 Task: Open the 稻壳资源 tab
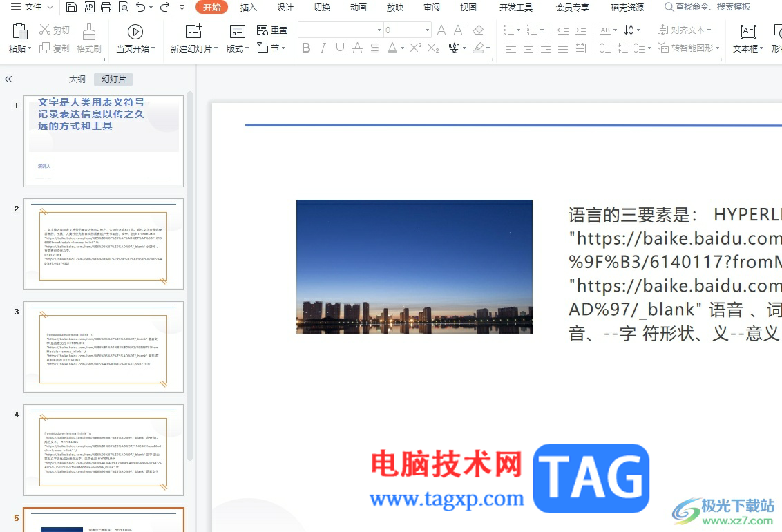pyautogui.click(x=627, y=8)
